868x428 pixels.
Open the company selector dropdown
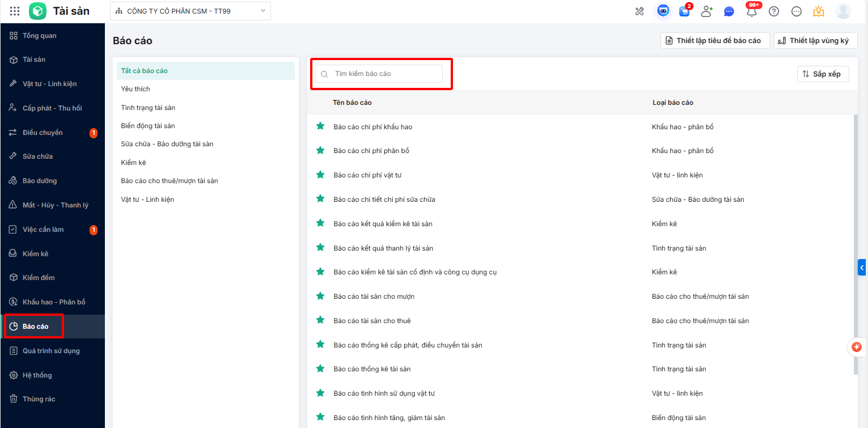pyautogui.click(x=190, y=11)
